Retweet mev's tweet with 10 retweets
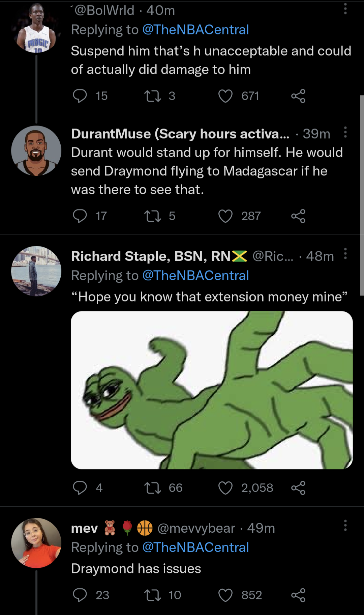The height and width of the screenshot is (615, 364). pos(153,595)
